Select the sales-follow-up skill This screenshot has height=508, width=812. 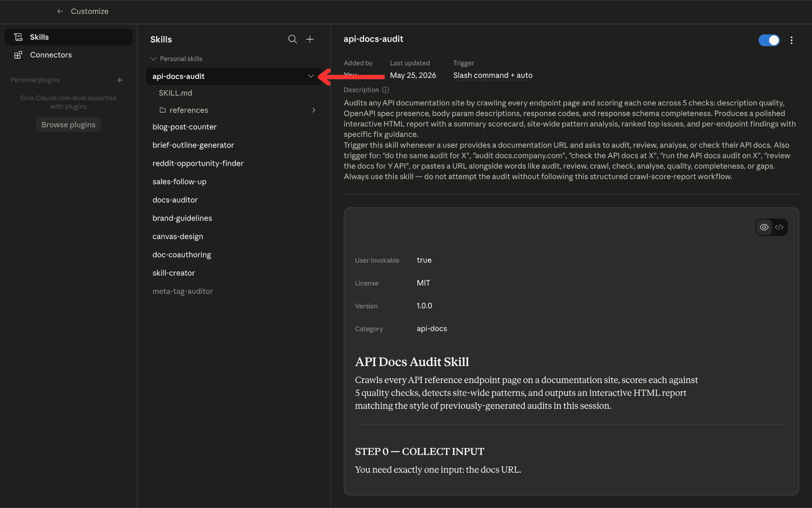point(179,182)
